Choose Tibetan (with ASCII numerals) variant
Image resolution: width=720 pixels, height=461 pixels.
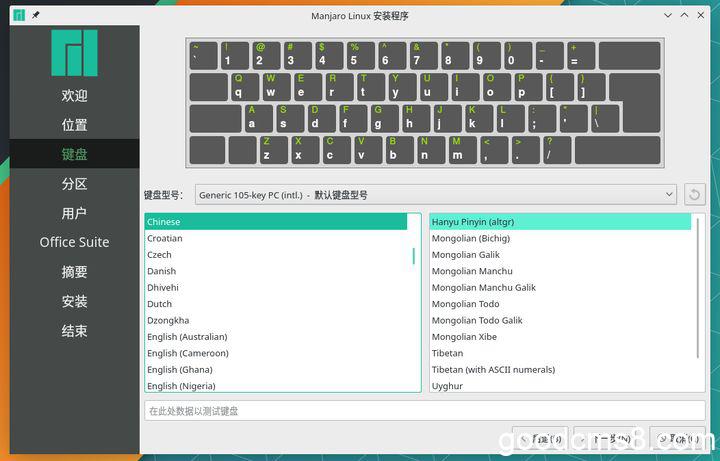[561, 370]
